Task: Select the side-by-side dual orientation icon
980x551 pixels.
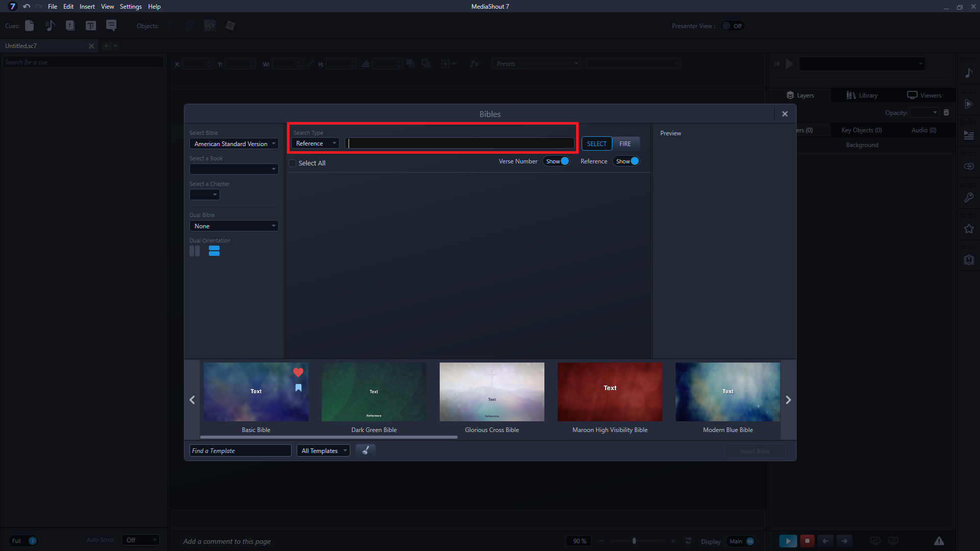Action: [x=195, y=251]
